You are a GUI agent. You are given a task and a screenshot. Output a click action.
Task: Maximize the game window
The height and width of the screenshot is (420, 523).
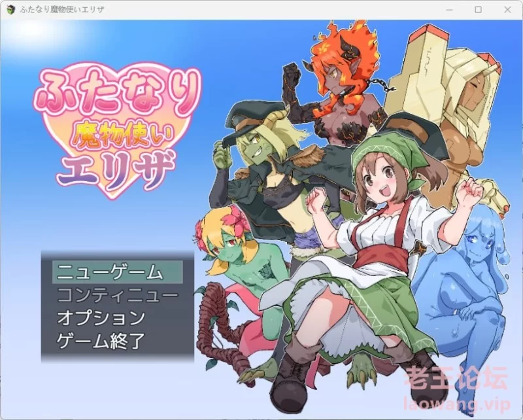pos(478,10)
